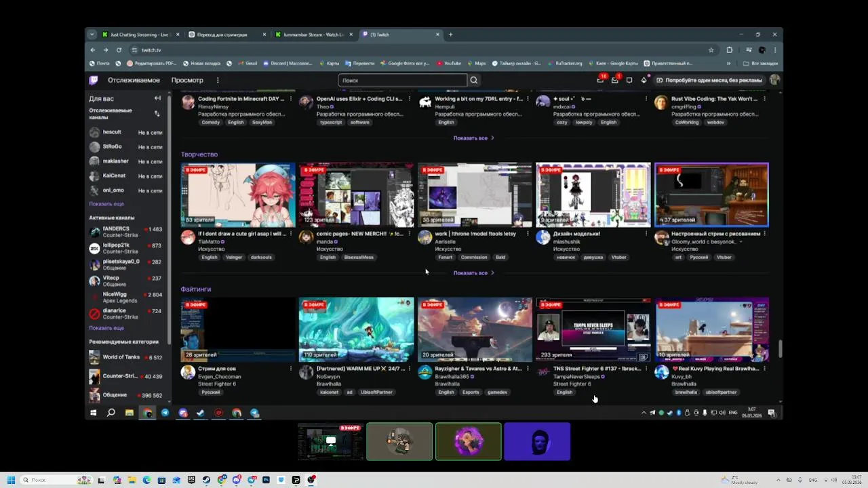Viewport: 868px width, 488px height.
Task: Open Photoshop from the outer taskbar
Action: tap(267, 480)
